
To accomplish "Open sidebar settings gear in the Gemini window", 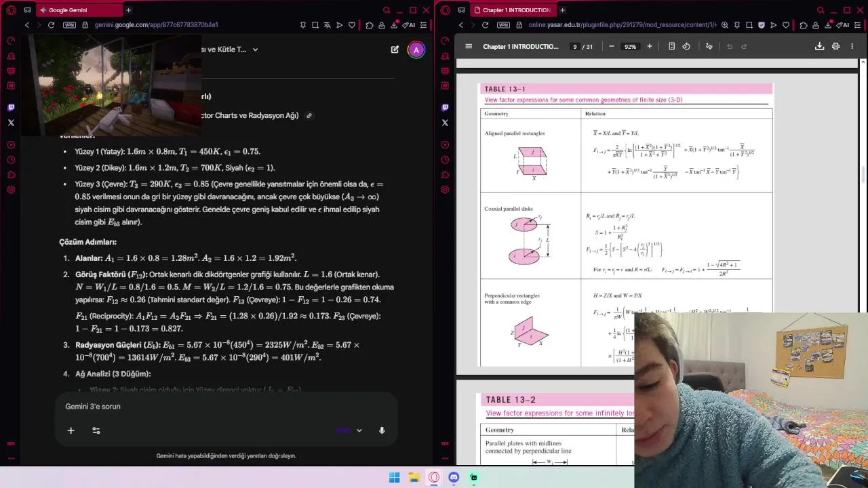I will click(x=11, y=190).
